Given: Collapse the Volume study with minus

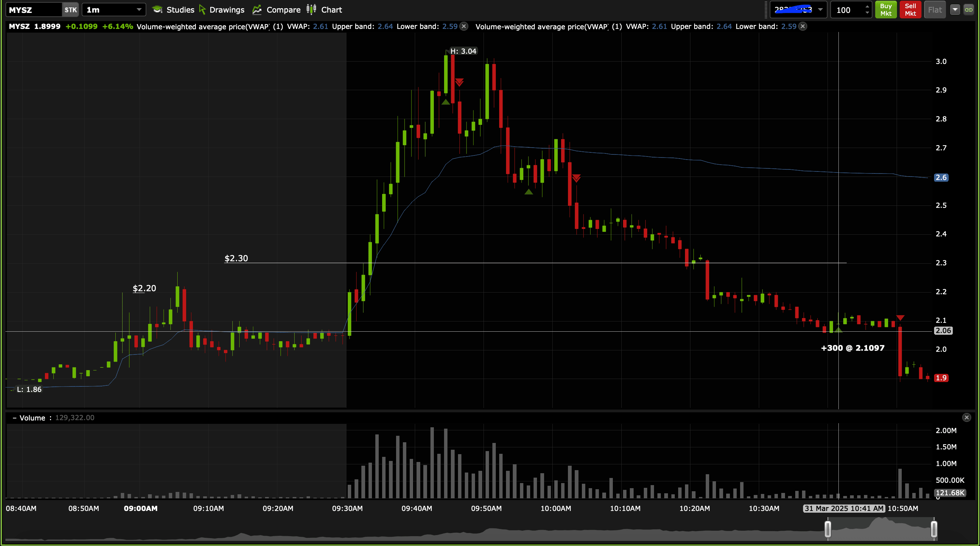Looking at the screenshot, I should (14, 418).
